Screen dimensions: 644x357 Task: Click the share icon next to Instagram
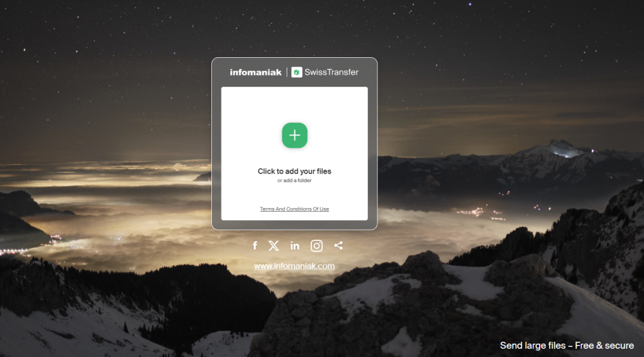[x=338, y=246]
